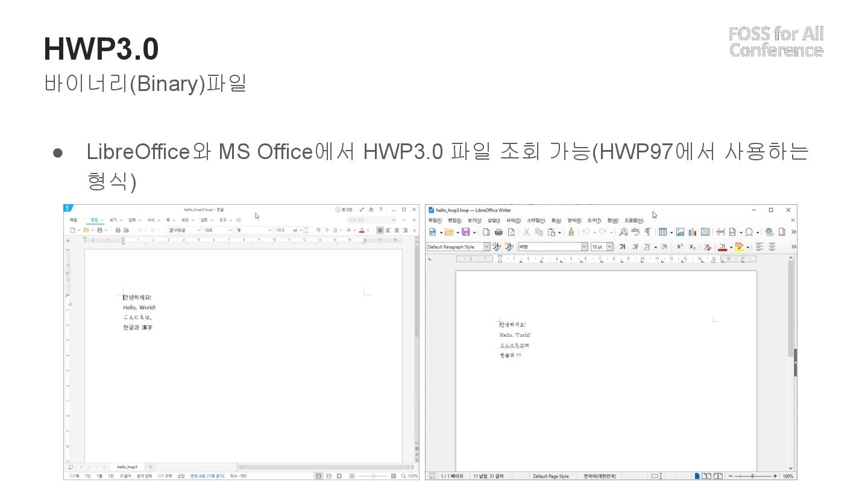868x488 pixels.
Task: Open 보기 menu in Hangul window
Action: click(x=113, y=220)
